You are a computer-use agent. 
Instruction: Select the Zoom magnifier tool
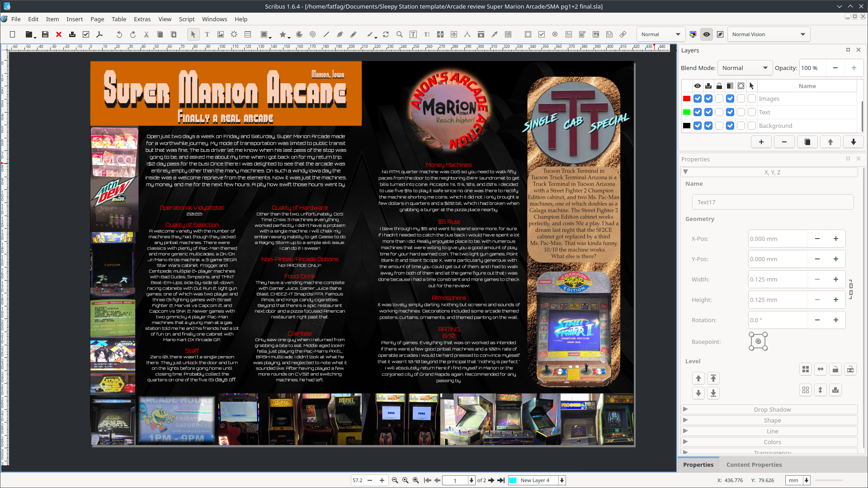(400, 34)
